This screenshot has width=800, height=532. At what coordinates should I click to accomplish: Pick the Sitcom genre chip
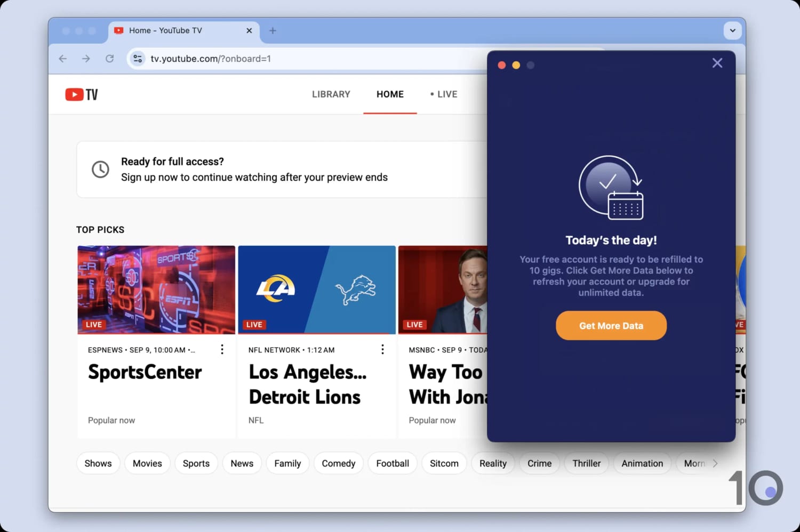pyautogui.click(x=444, y=463)
